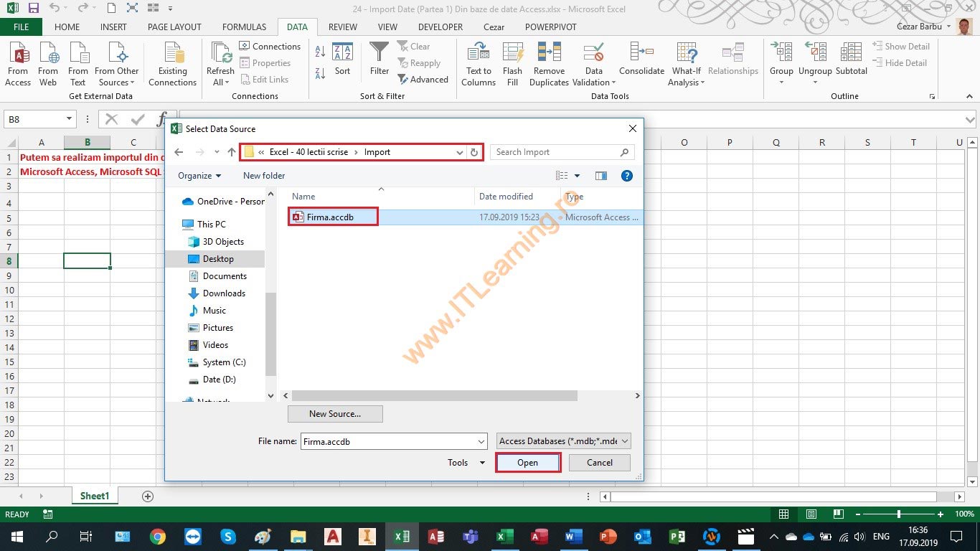Click the New Source... button
The image size is (980, 551).
335,414
